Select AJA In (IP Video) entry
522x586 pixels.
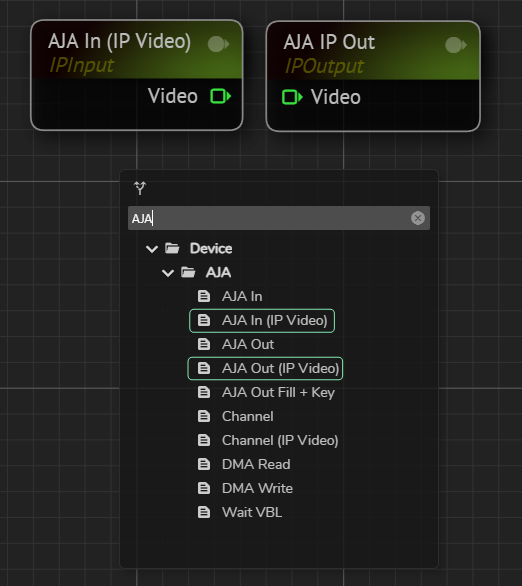click(x=262, y=321)
